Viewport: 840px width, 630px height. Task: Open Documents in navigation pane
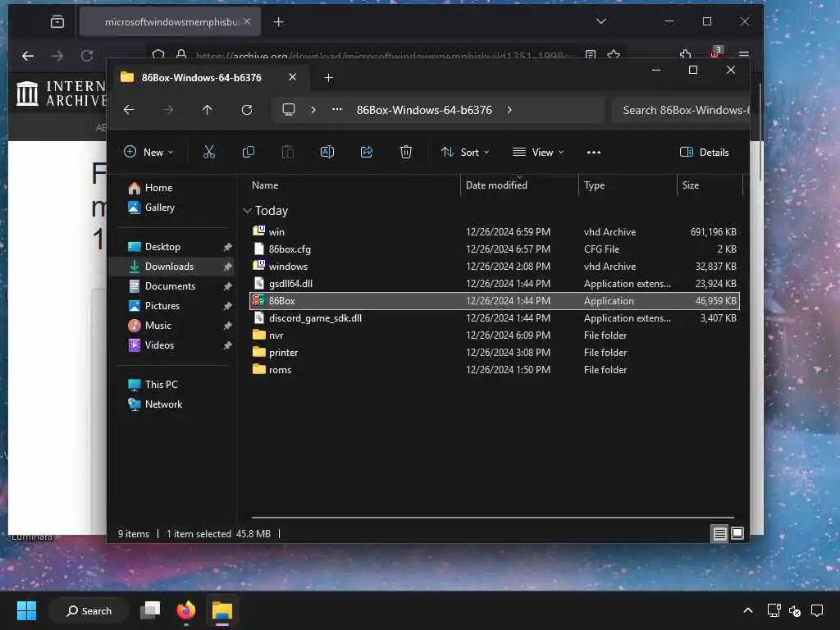click(x=170, y=286)
